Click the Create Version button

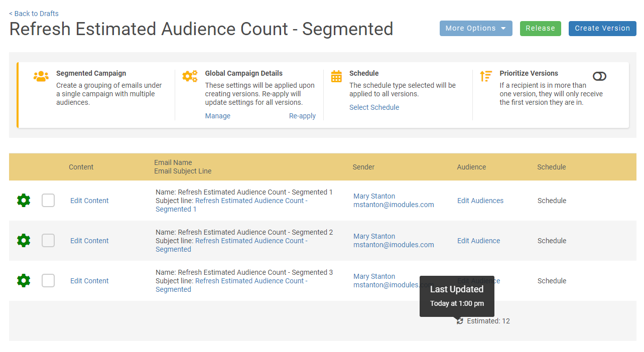pyautogui.click(x=602, y=29)
